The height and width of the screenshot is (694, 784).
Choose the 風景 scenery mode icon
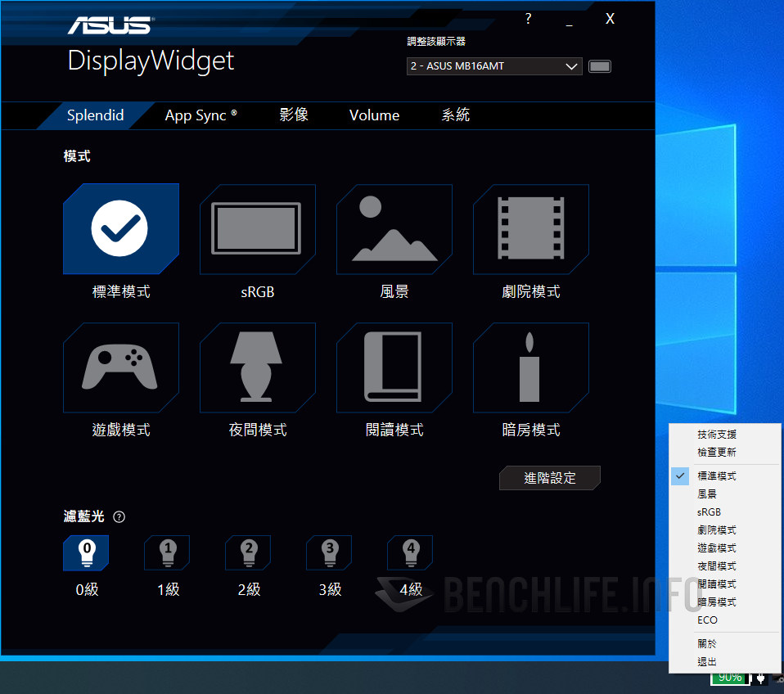394,229
